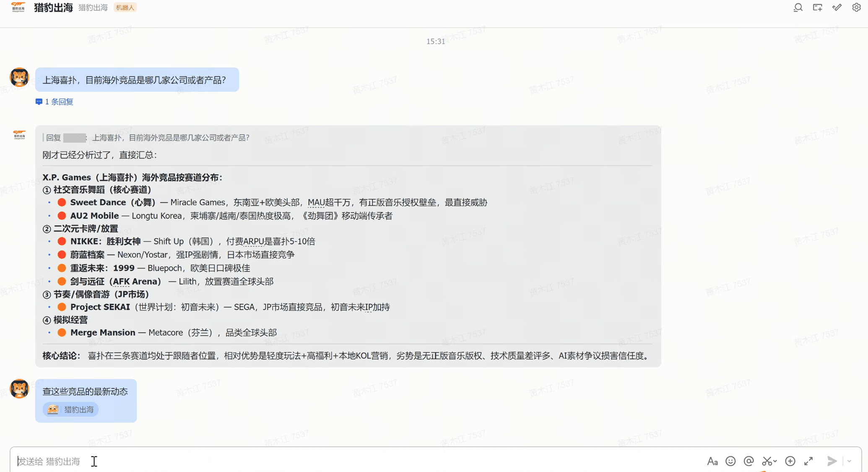Click the screen-with-plus icon in the header
Screen dimensions: 868x472
click(x=817, y=8)
